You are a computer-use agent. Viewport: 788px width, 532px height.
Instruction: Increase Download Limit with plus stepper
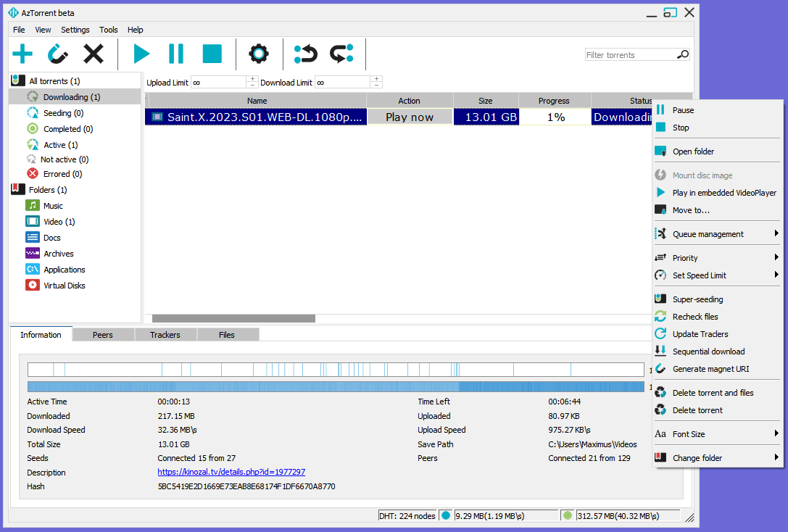(x=376, y=79)
